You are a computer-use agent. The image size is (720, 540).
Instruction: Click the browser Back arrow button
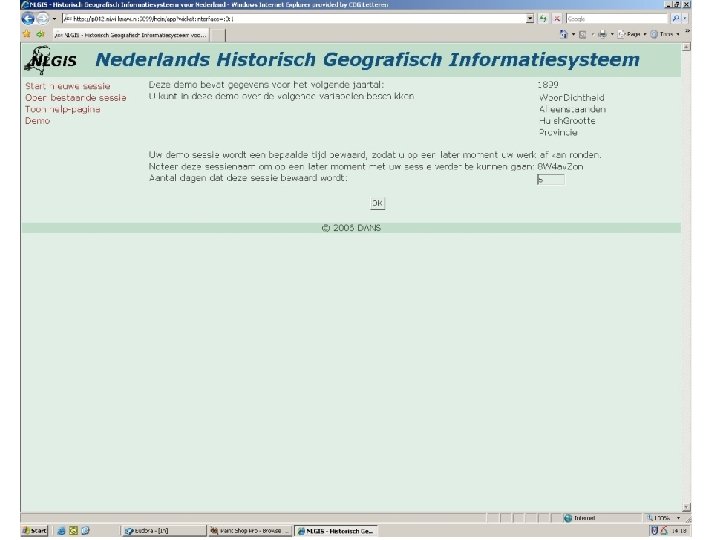pyautogui.click(x=28, y=19)
